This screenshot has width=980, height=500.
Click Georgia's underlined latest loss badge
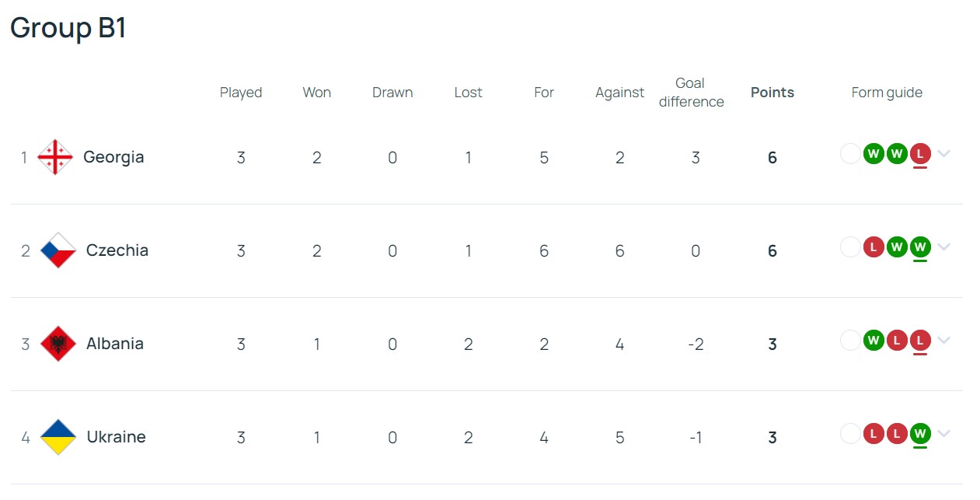920,154
